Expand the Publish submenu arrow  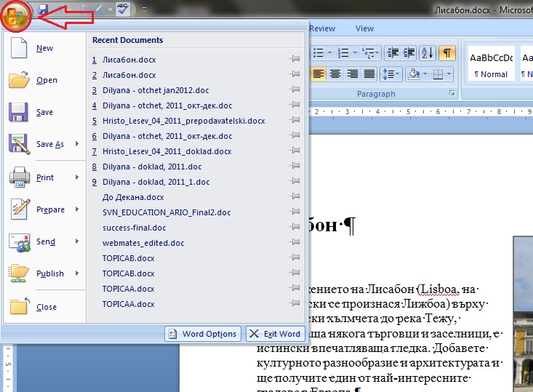coord(77,273)
